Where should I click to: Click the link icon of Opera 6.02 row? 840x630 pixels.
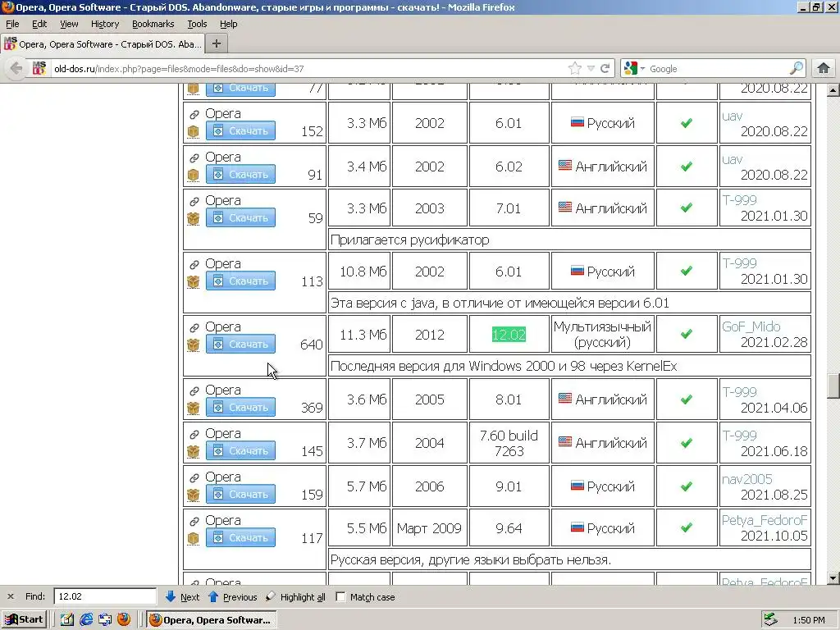tap(194, 157)
